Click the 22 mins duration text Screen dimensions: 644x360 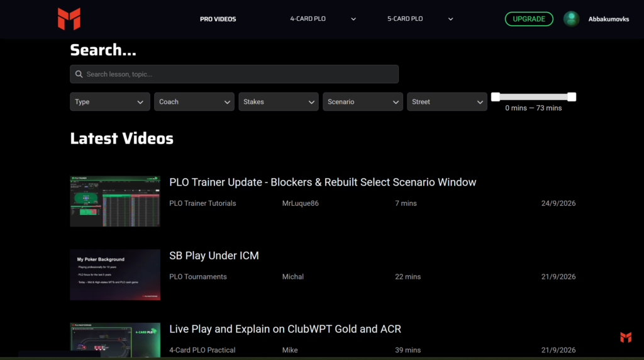click(x=408, y=277)
